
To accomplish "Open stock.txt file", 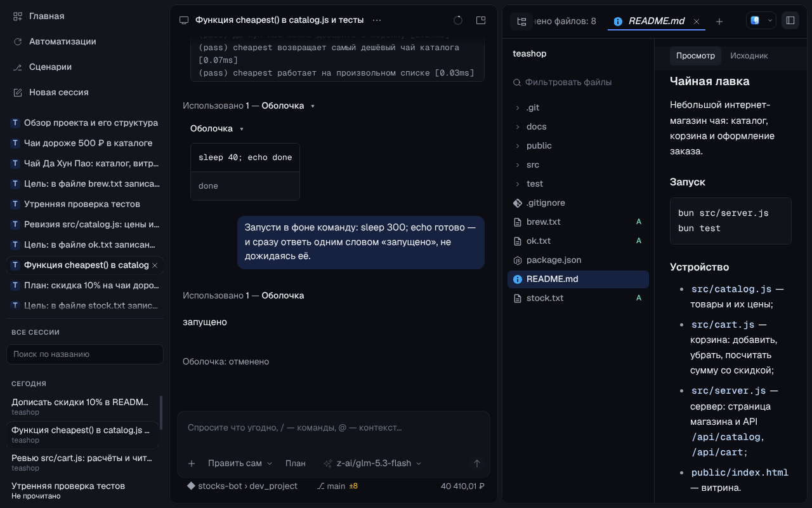I will [x=578, y=298].
